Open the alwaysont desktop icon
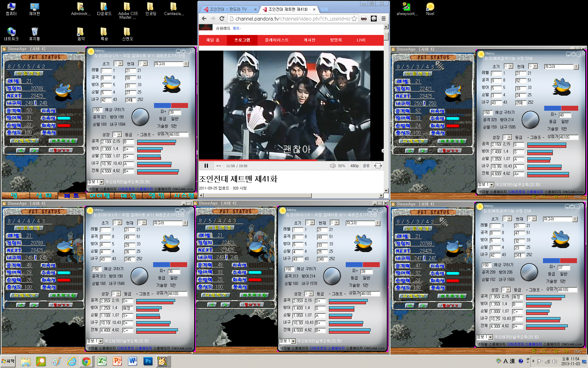 [x=407, y=9]
